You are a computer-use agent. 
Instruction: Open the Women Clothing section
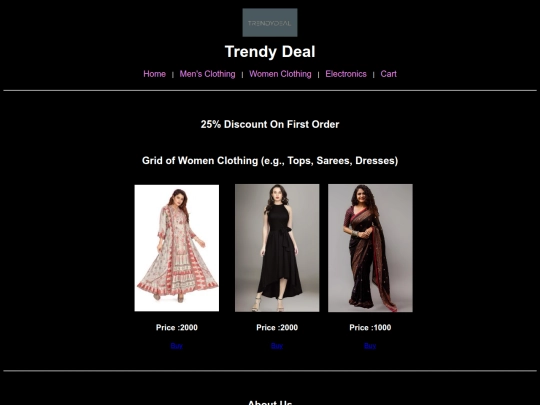tap(280, 74)
